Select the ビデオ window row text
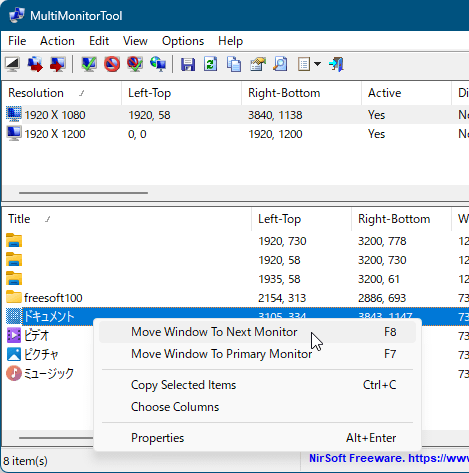 [x=36, y=336]
